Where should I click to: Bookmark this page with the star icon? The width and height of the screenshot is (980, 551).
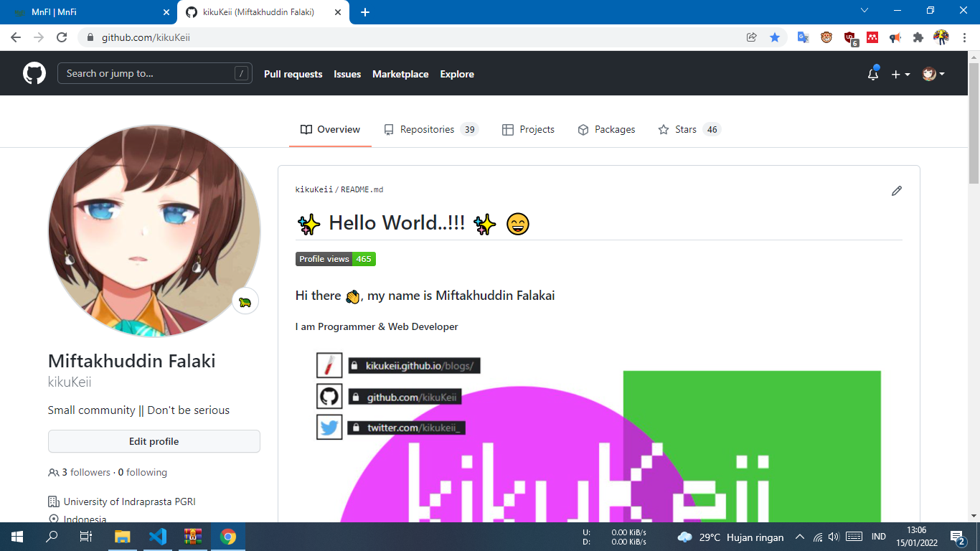pos(775,37)
